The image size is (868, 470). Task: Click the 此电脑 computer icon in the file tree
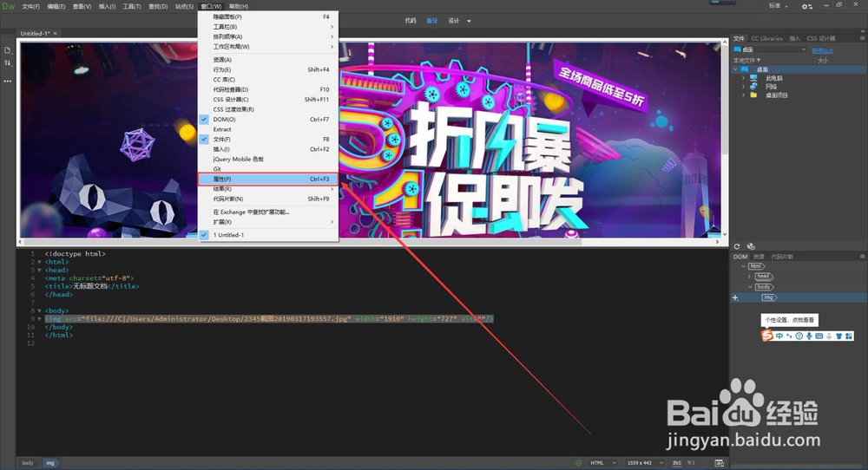pos(753,78)
